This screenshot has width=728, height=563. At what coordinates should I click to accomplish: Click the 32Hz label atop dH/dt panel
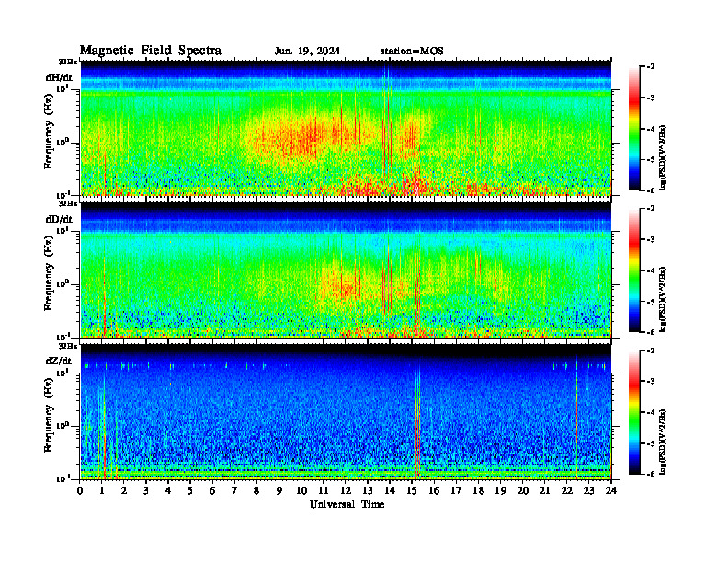[68, 62]
